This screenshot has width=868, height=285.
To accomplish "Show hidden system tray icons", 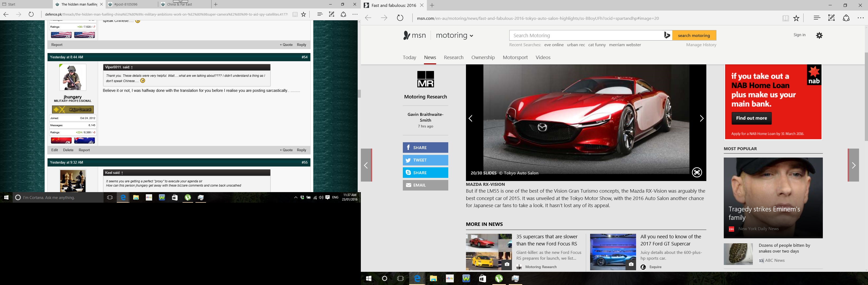I will point(296,197).
